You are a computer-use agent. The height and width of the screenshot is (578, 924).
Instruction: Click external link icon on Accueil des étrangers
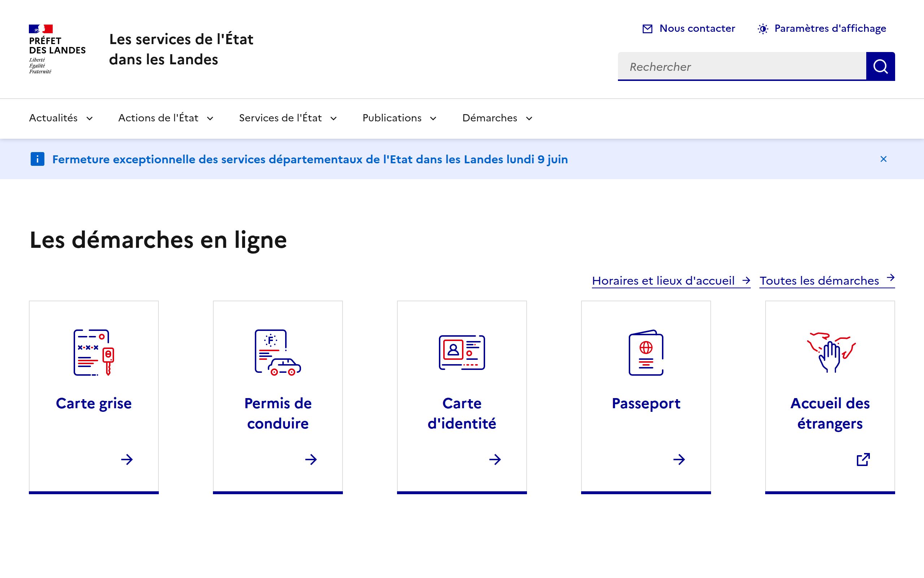click(863, 459)
